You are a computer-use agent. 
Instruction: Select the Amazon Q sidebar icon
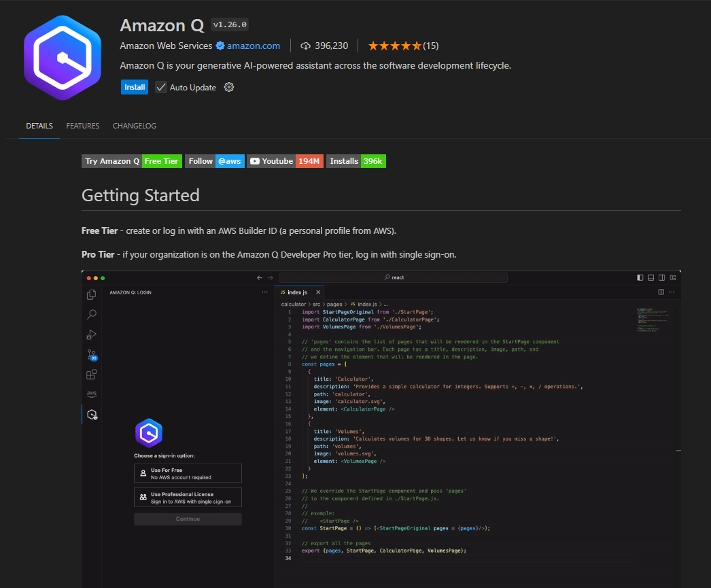pyautogui.click(x=92, y=414)
